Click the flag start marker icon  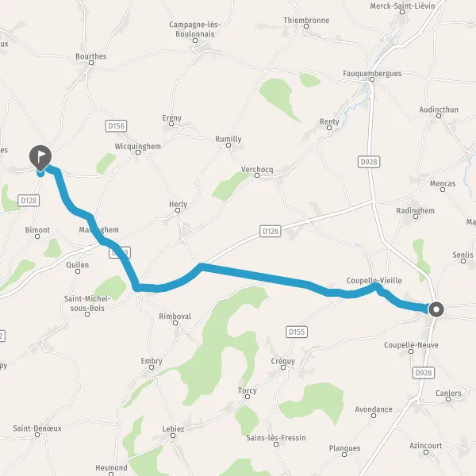point(40,158)
